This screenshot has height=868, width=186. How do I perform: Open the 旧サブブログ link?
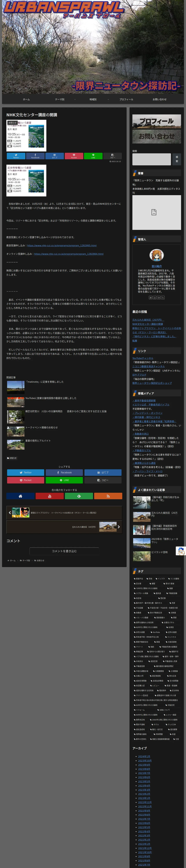(139, 375)
